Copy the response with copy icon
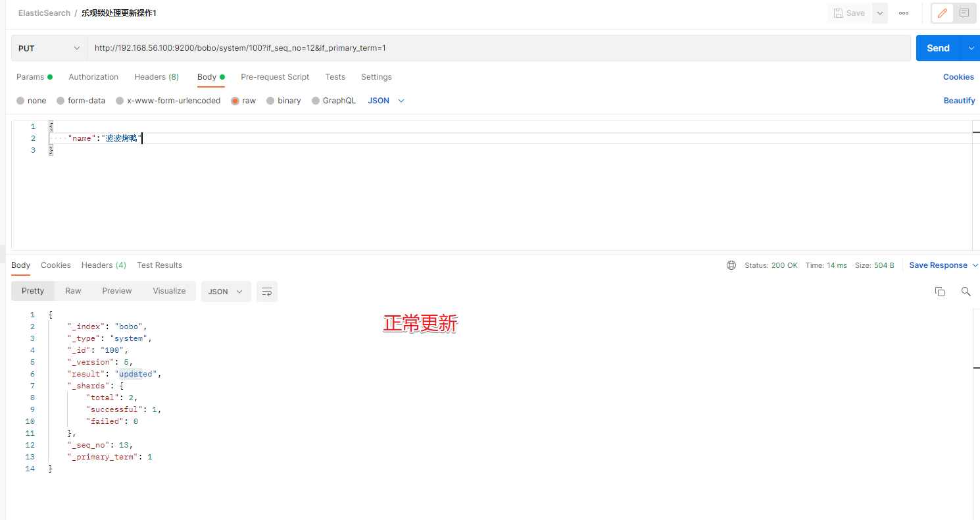Image resolution: width=980 pixels, height=520 pixels. pyautogui.click(x=940, y=292)
